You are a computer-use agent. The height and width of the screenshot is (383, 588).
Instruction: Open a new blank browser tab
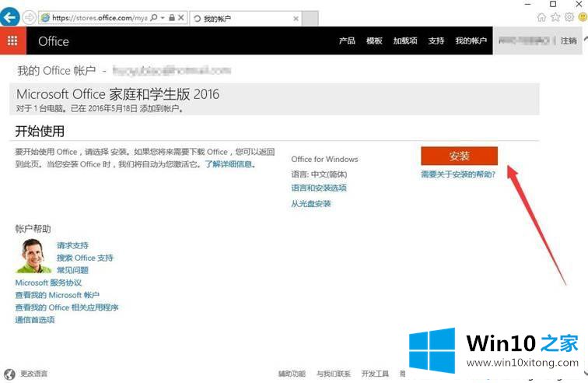310,19
